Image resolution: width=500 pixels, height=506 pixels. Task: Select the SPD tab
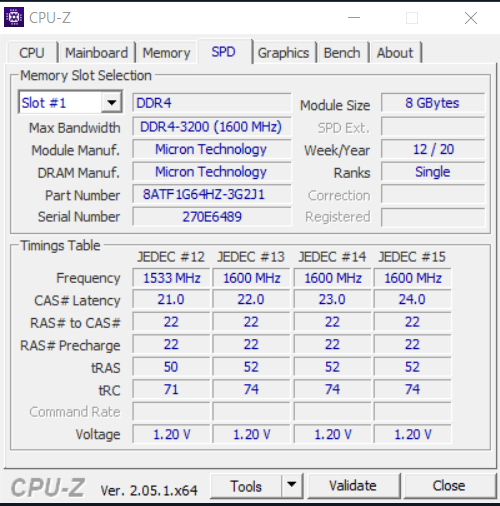click(x=224, y=52)
